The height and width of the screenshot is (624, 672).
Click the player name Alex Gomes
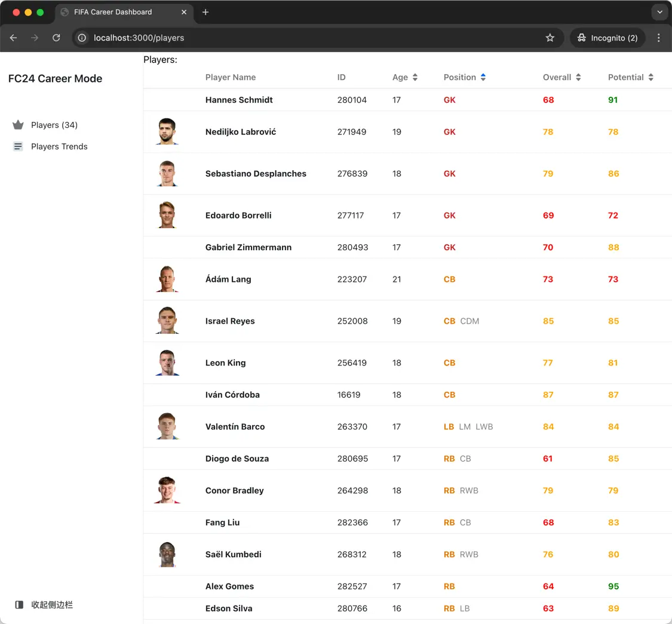[229, 586]
